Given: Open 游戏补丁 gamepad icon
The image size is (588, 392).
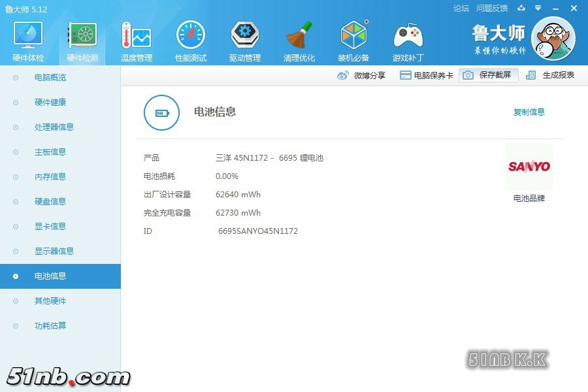Looking at the screenshot, I should coord(408,41).
